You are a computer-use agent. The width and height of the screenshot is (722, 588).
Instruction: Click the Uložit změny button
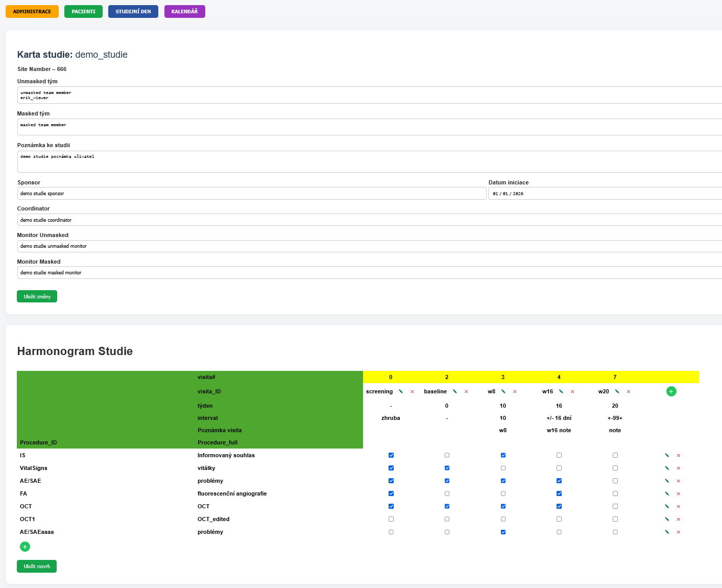coord(37,296)
